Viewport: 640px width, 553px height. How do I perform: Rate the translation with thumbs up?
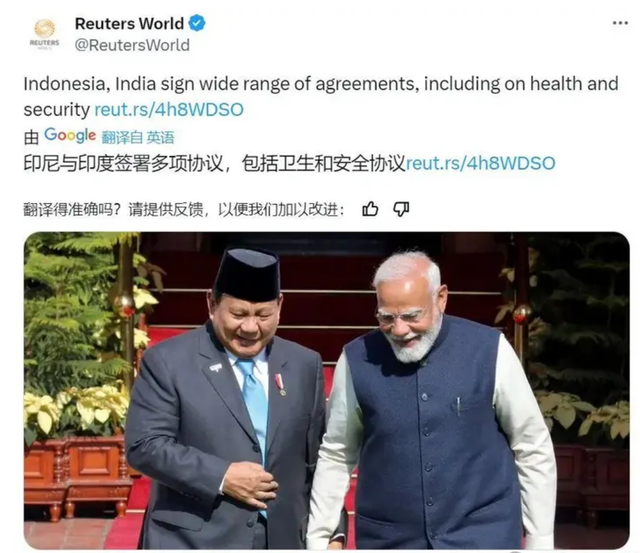tap(370, 209)
